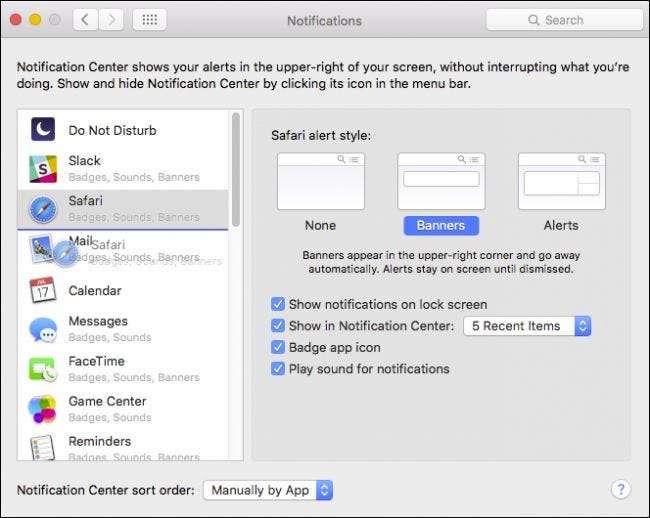
Task: Click the Messages speech bubble icon
Action: point(43,329)
